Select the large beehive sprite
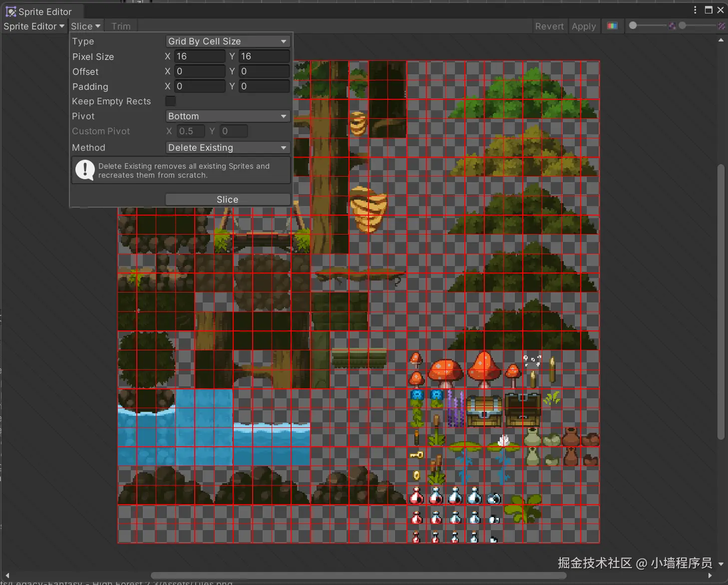The width and height of the screenshot is (728, 585). (x=368, y=209)
